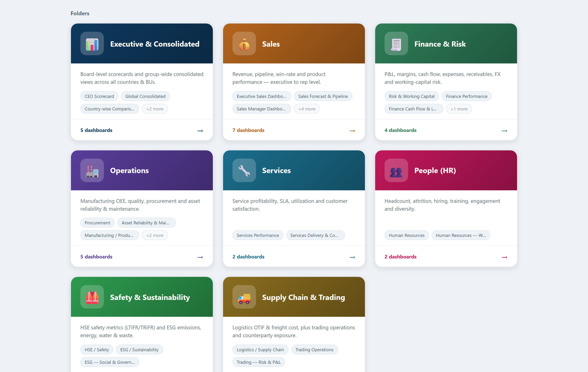Click the Operations factory icon
Viewport: 588px width, 372px height.
point(92,170)
